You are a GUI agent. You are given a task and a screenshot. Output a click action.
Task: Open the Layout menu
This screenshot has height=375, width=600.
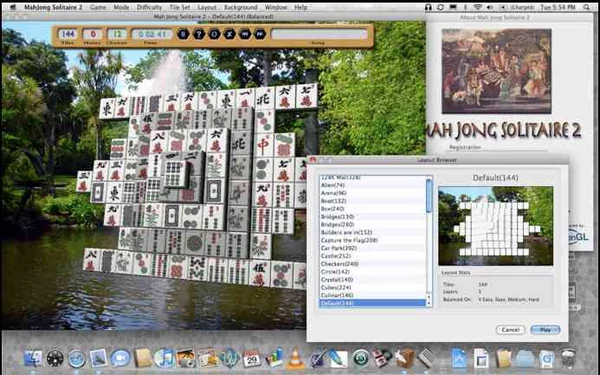click(207, 7)
